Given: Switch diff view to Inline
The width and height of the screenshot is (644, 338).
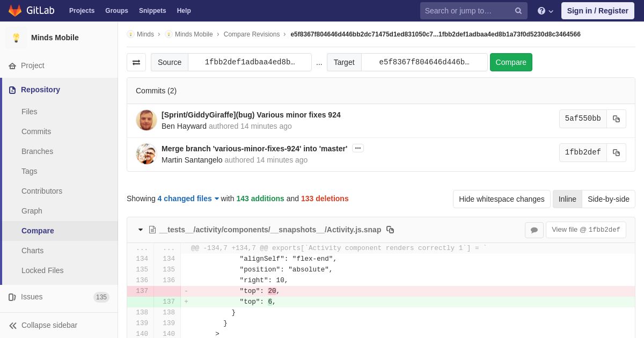Looking at the screenshot, I should coord(567,199).
